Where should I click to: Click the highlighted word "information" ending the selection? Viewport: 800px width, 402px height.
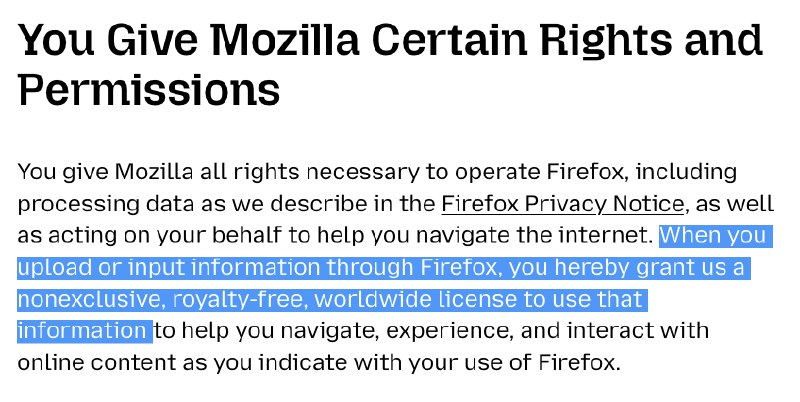[x=83, y=330]
